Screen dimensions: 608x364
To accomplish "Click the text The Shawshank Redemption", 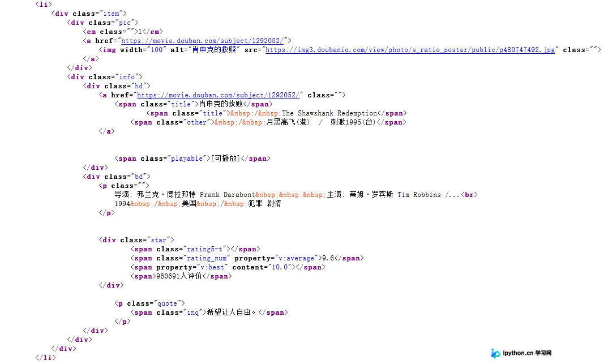I will click(329, 113).
